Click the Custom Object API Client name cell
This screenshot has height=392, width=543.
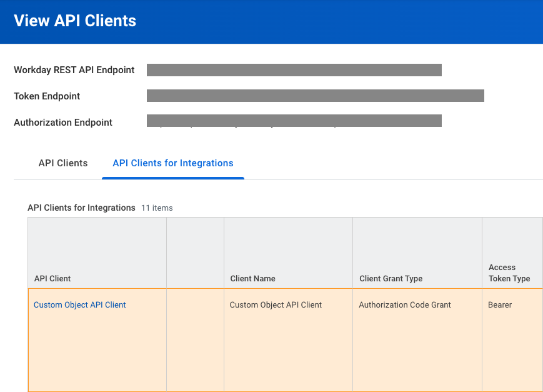tap(289, 340)
